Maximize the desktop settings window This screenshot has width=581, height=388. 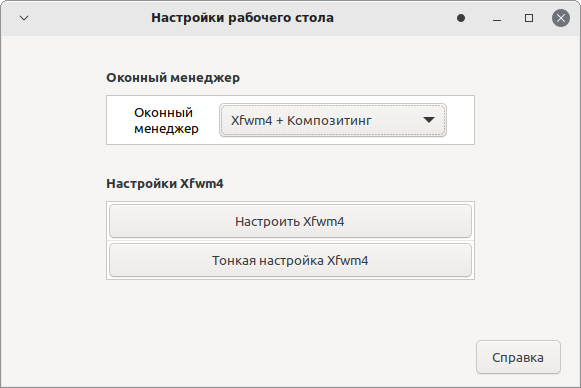point(529,18)
